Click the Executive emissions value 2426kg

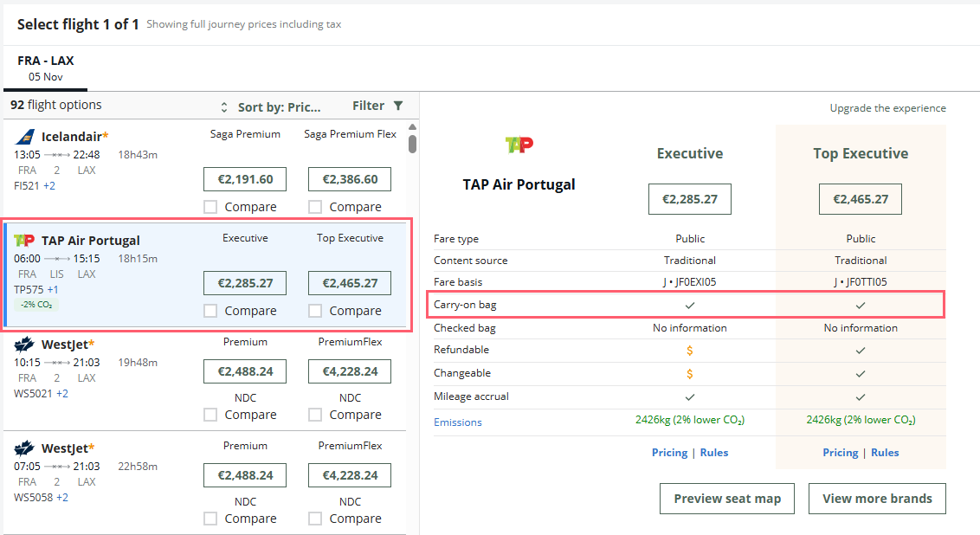pos(689,419)
